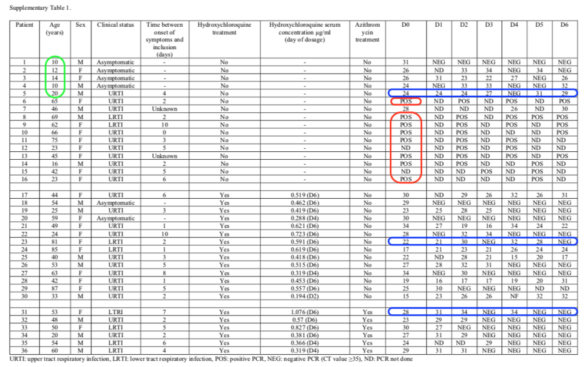Viewport: 588px width, 367px height.
Task: Select the "Patient" column header
Action: pyautogui.click(x=24, y=25)
